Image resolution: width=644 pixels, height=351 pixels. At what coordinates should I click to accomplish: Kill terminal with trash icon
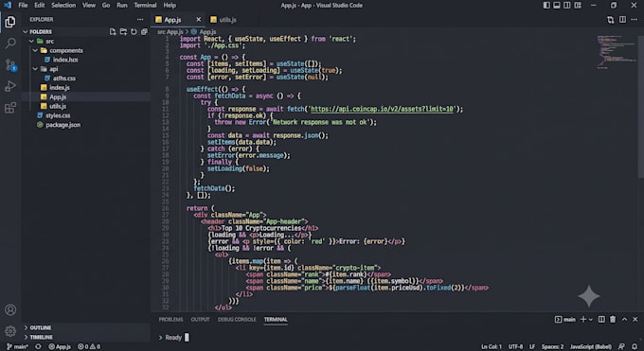(613, 320)
